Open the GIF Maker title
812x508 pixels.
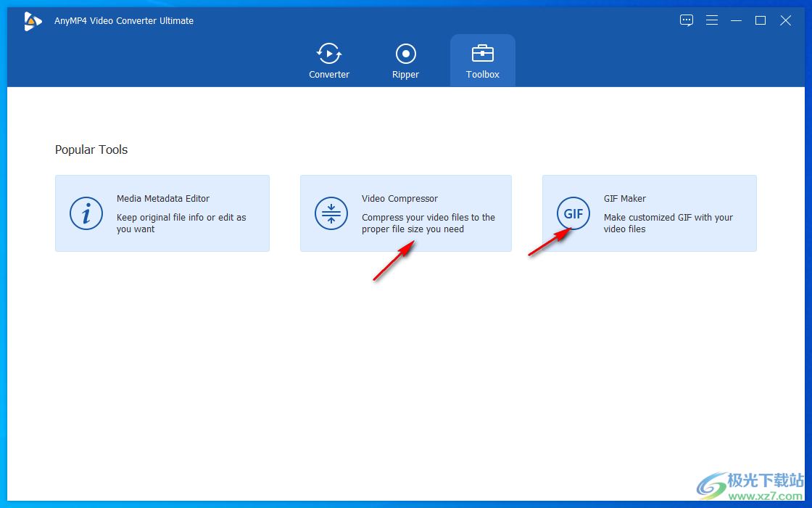click(x=624, y=199)
